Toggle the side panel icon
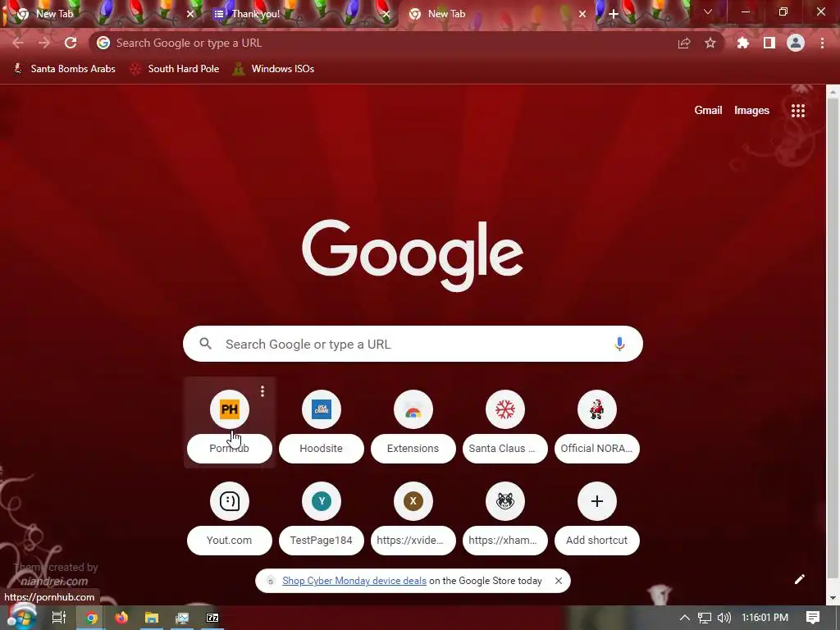This screenshot has width=840, height=630. pyautogui.click(x=769, y=43)
